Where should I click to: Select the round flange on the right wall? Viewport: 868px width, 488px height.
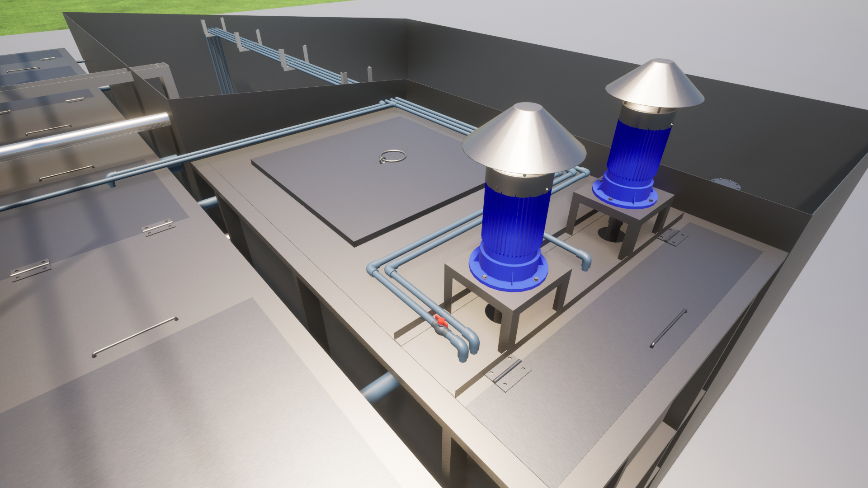(726, 183)
